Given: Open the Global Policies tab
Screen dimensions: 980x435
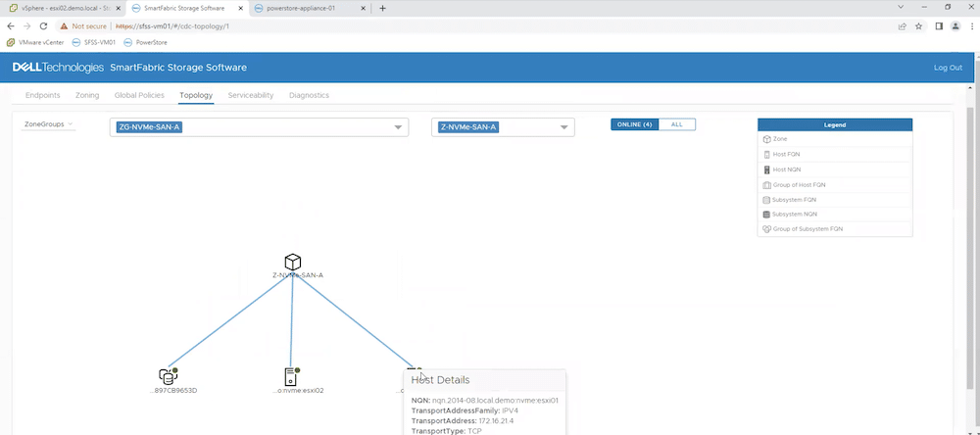Looking at the screenshot, I should coord(139,95).
